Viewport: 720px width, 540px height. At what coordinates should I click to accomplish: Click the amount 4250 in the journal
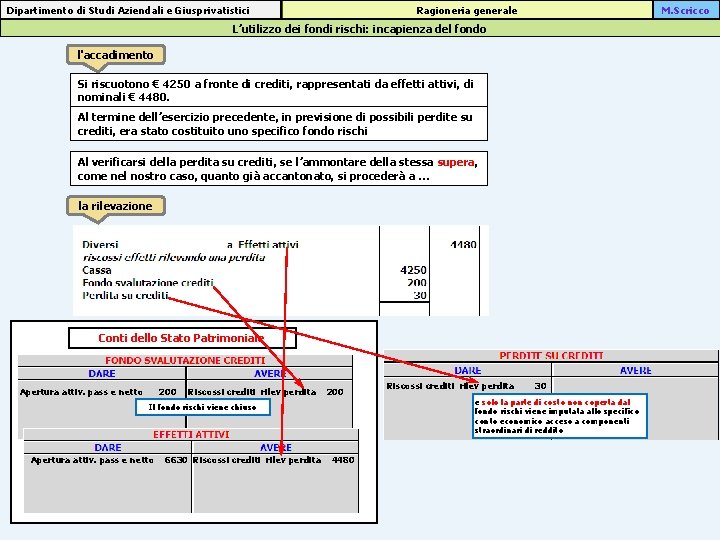(413, 270)
